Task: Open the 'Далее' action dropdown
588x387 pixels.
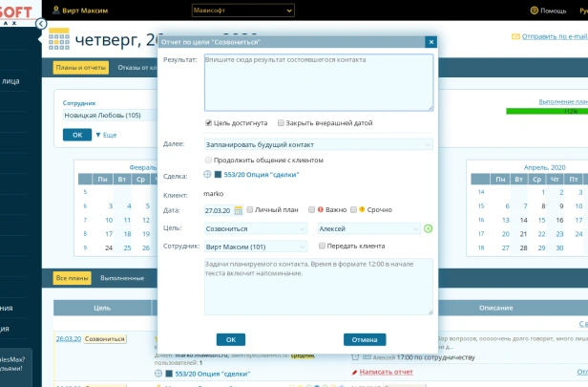Action: (319, 143)
